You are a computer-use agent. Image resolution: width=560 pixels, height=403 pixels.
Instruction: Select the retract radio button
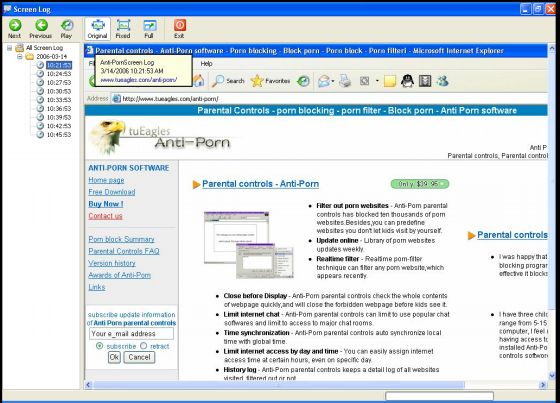144,346
